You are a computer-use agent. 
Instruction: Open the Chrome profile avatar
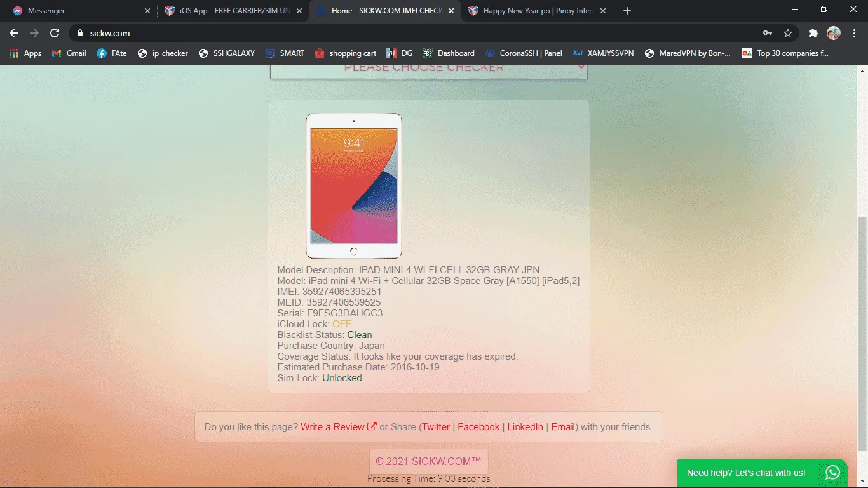point(833,33)
